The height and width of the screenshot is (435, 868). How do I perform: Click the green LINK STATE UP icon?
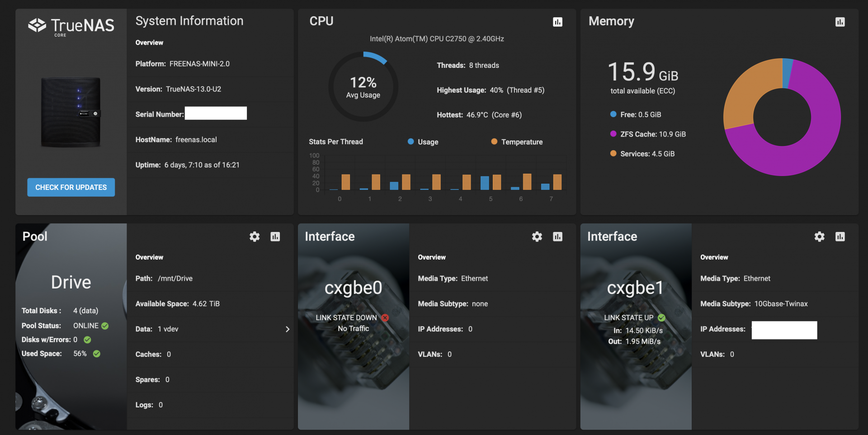click(x=661, y=317)
